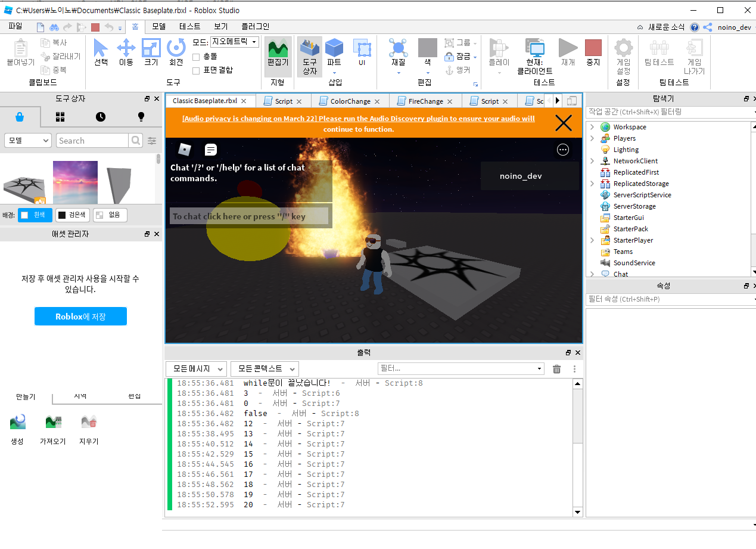Toggle the chat bubble icon in viewport
756x549 pixels.
pos(211,149)
